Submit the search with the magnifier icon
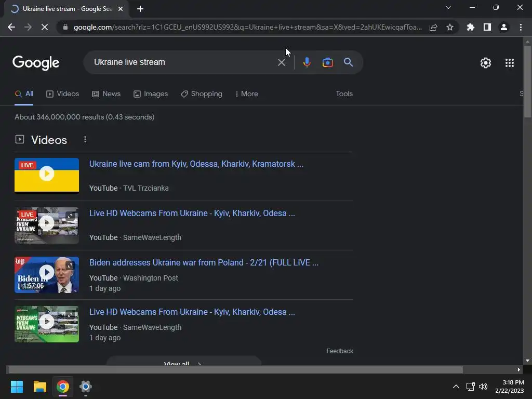 (348, 62)
